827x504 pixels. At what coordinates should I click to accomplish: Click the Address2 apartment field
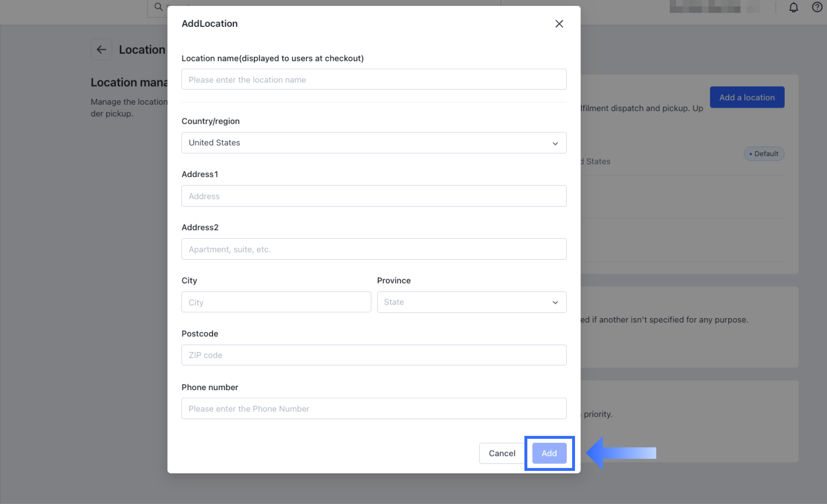(x=374, y=249)
